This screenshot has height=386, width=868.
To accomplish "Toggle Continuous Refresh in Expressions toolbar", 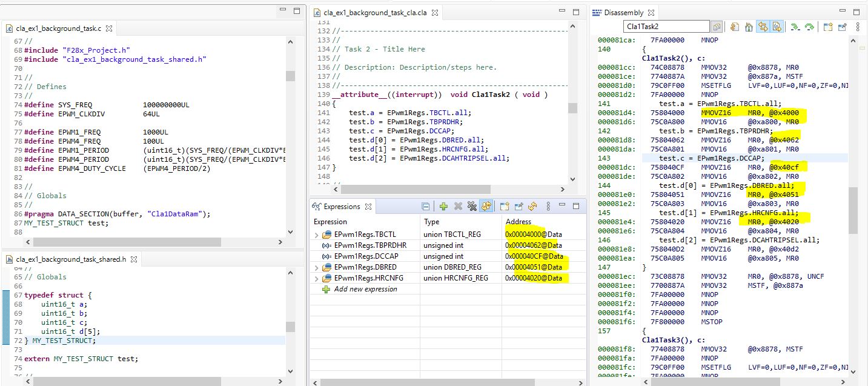I will point(486,207).
